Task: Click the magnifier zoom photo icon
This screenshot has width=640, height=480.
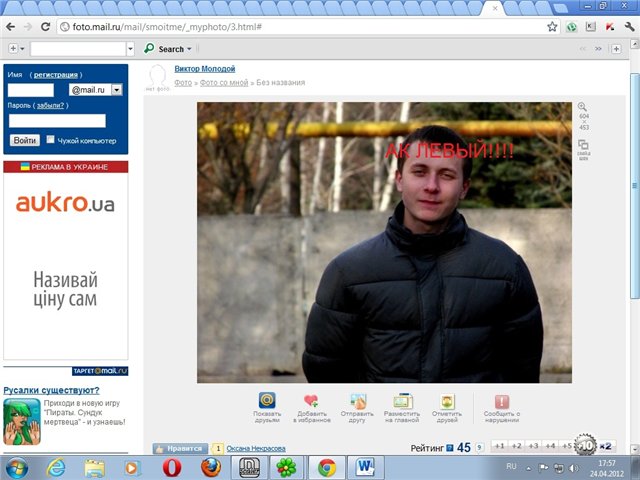Action: pyautogui.click(x=582, y=107)
